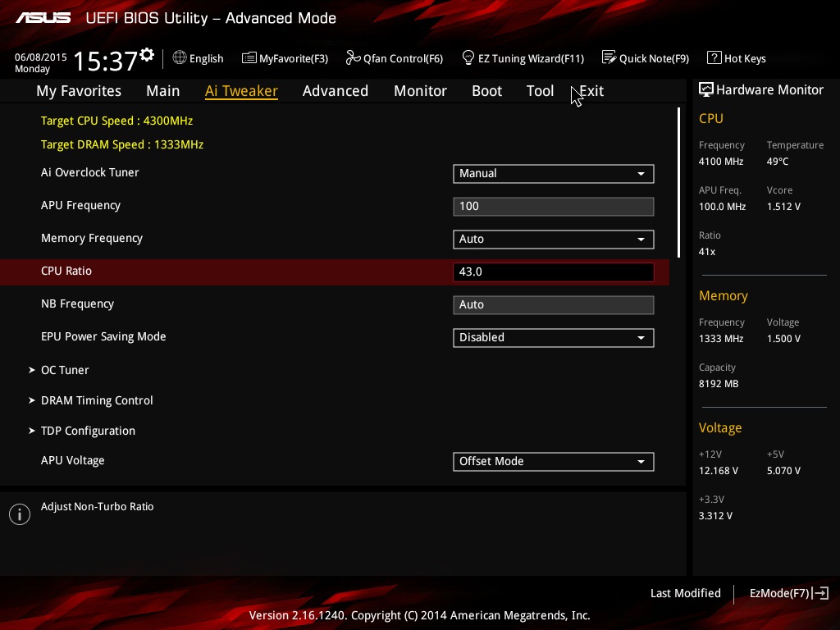The image size is (840, 630).
Task: Click the Hardware Monitor display icon
Action: (706, 89)
